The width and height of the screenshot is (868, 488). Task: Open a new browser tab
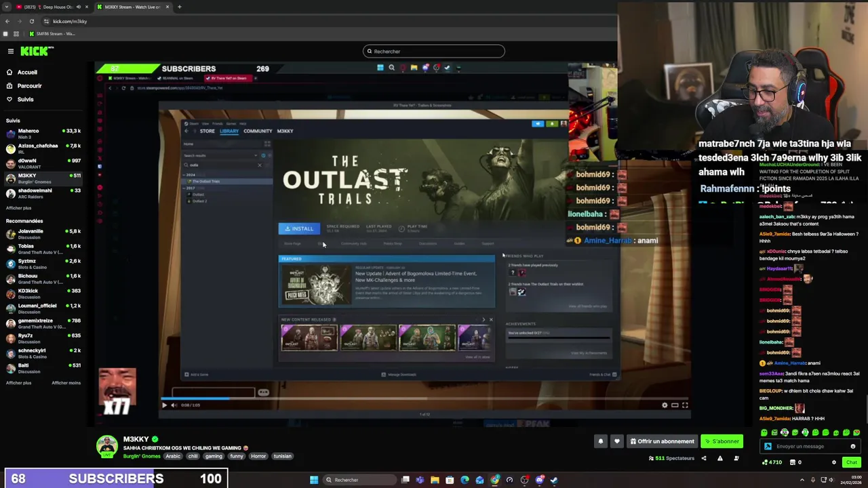179,7
